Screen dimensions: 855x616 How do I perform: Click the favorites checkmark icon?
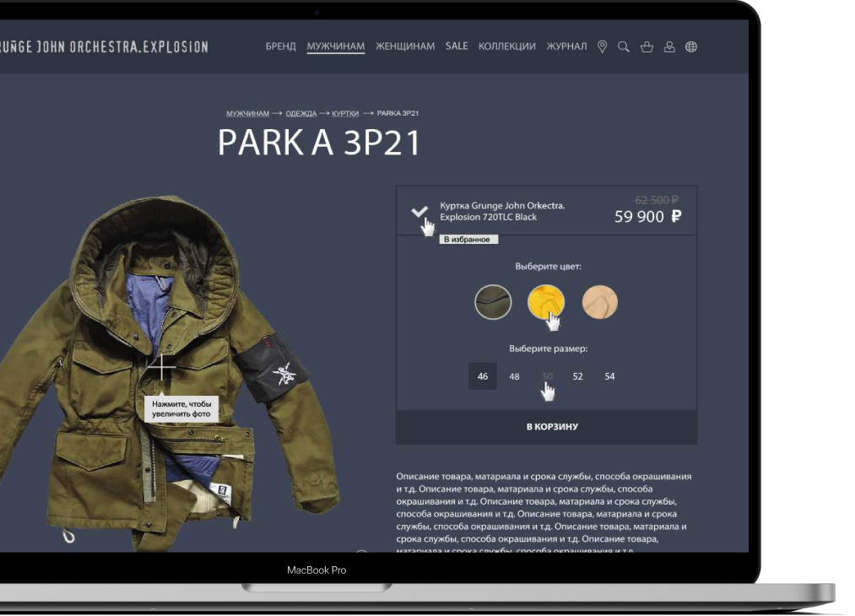click(x=419, y=212)
